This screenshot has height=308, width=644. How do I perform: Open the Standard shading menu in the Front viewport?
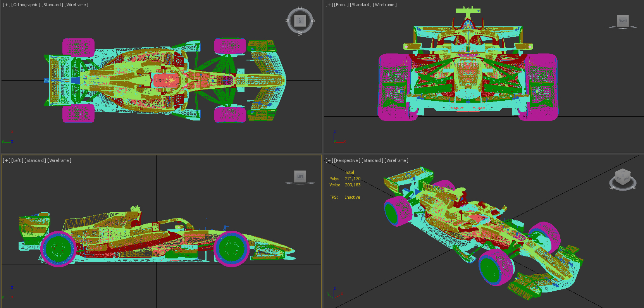click(x=361, y=5)
